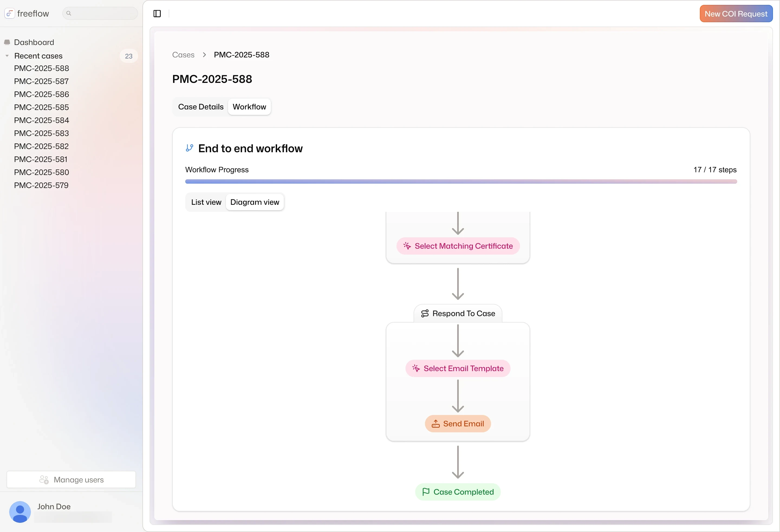Image resolution: width=780 pixels, height=532 pixels.
Task: Click the 23 recent cases badge
Action: tap(129, 56)
